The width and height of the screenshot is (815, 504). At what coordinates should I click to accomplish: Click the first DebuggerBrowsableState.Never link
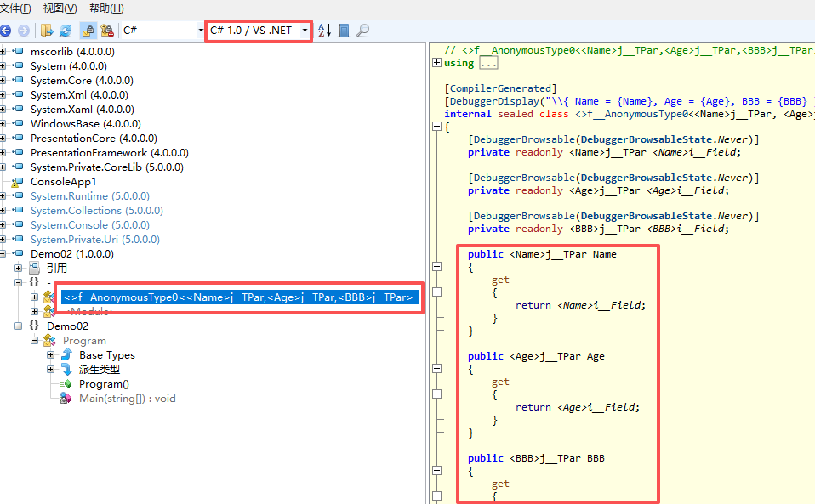(x=664, y=139)
